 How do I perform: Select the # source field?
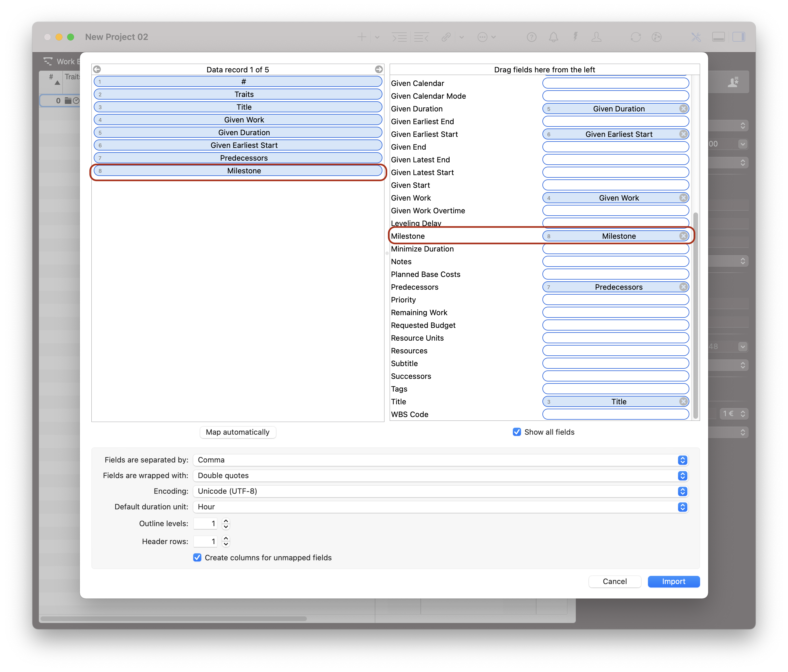(238, 81)
